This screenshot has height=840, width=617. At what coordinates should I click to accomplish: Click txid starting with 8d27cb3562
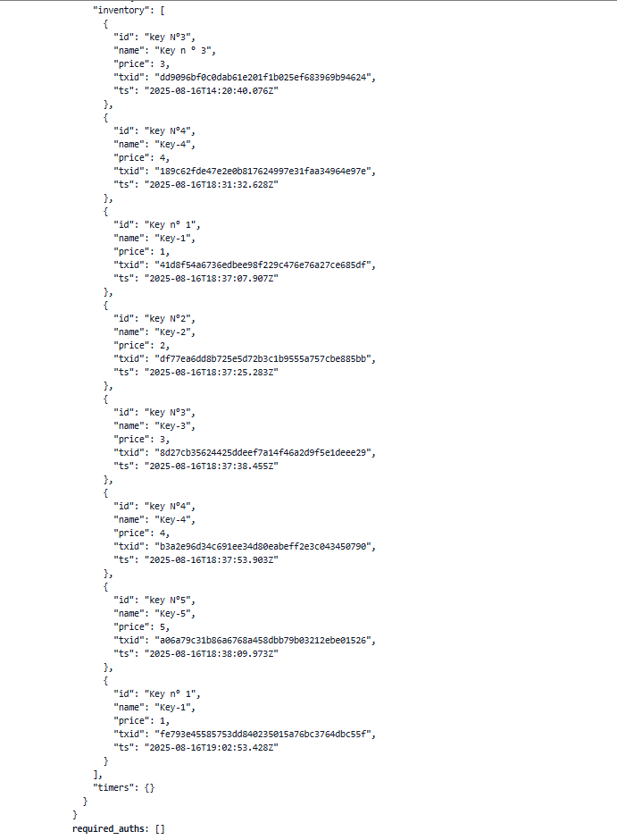263,452
